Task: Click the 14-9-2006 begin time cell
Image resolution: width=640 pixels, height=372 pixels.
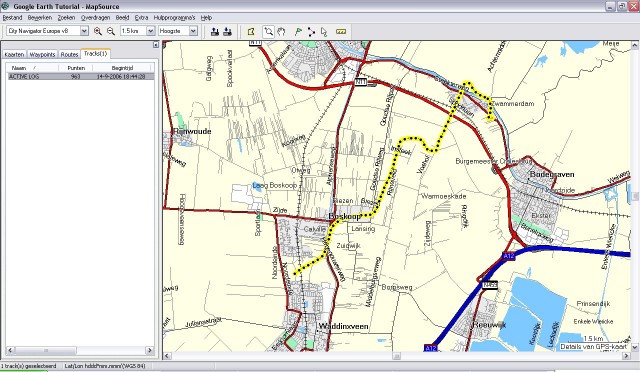Action: pyautogui.click(x=121, y=76)
